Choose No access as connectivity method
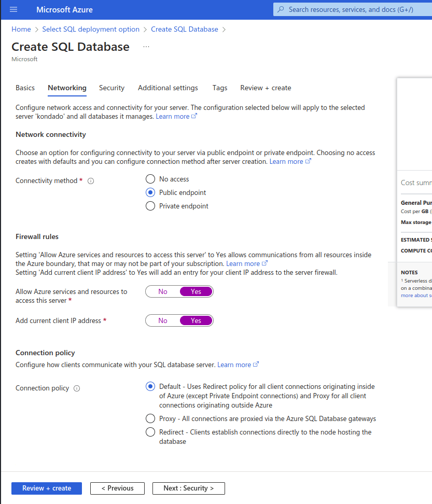The image size is (432, 504). point(150,179)
